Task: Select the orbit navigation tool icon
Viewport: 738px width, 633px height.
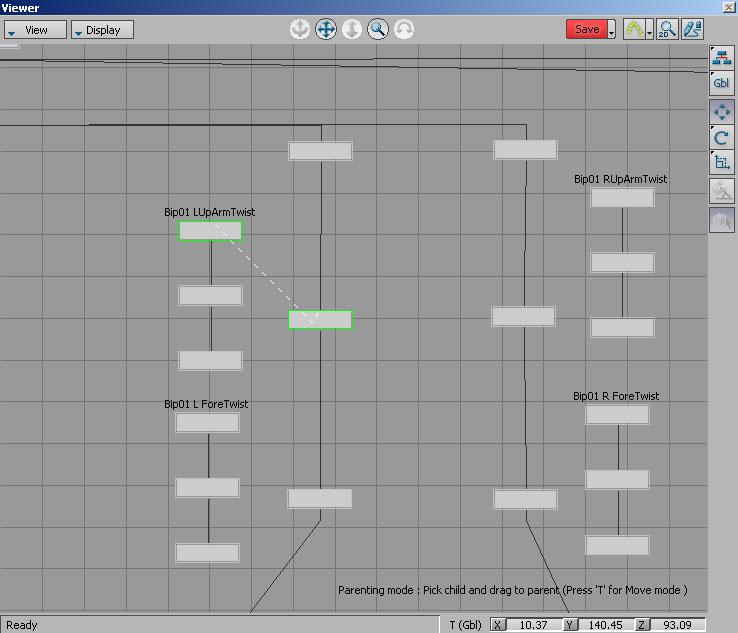Action: pos(299,29)
